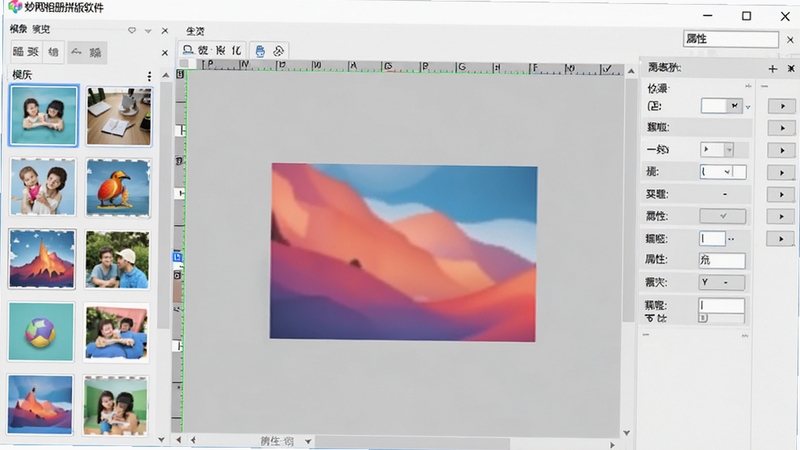800x450 pixels.
Task: Click the narrow middle button in the left panel row
Action: click(53, 53)
